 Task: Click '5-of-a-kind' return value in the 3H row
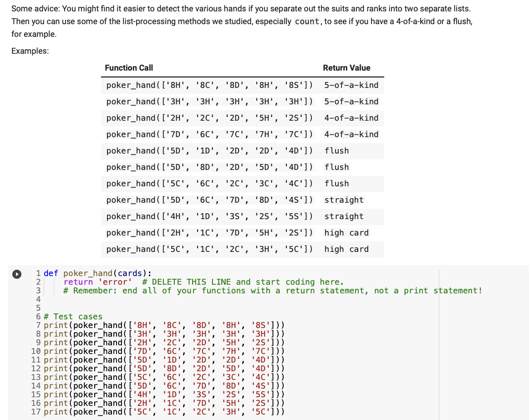351,102
